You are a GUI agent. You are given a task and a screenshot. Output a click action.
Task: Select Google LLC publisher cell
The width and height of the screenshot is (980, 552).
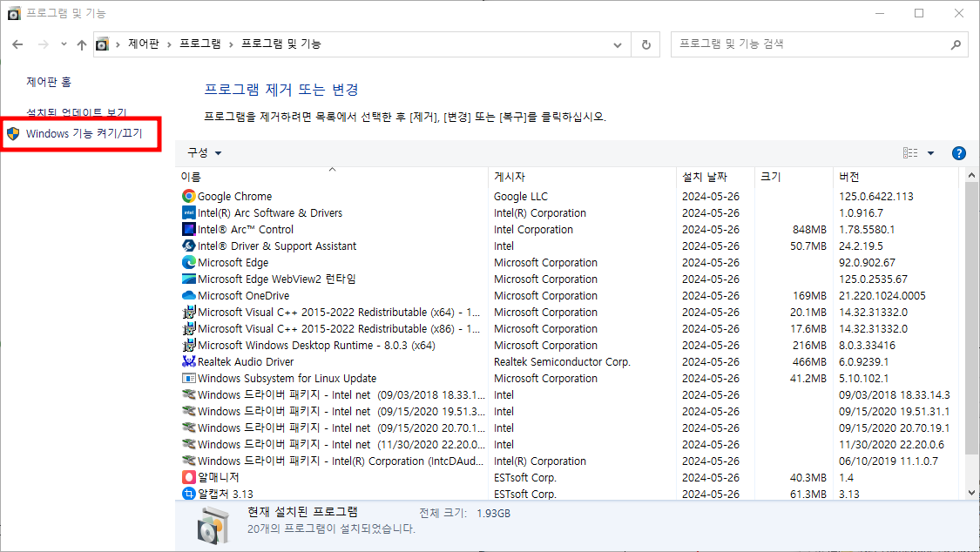click(521, 196)
